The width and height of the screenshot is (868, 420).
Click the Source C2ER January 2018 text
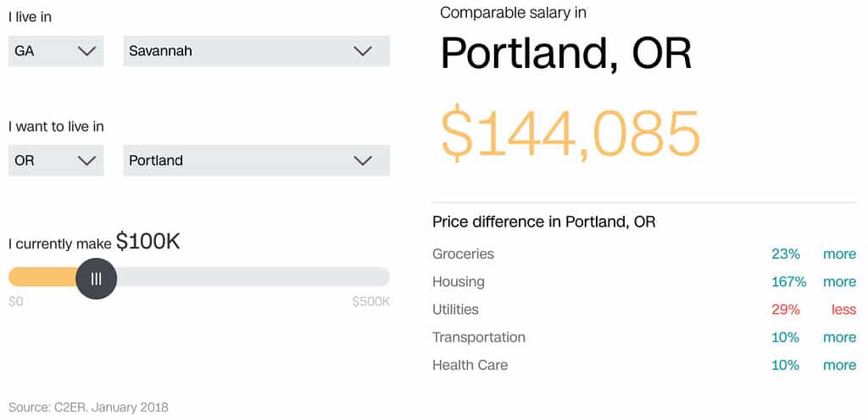coord(88,407)
